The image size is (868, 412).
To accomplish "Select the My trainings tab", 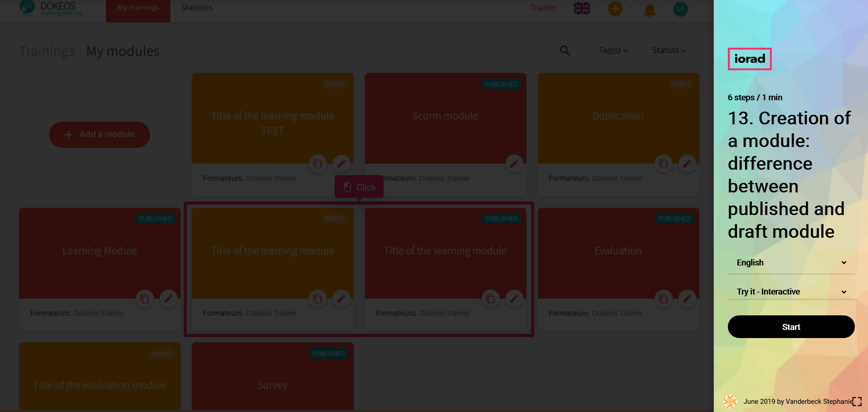I will point(138,8).
